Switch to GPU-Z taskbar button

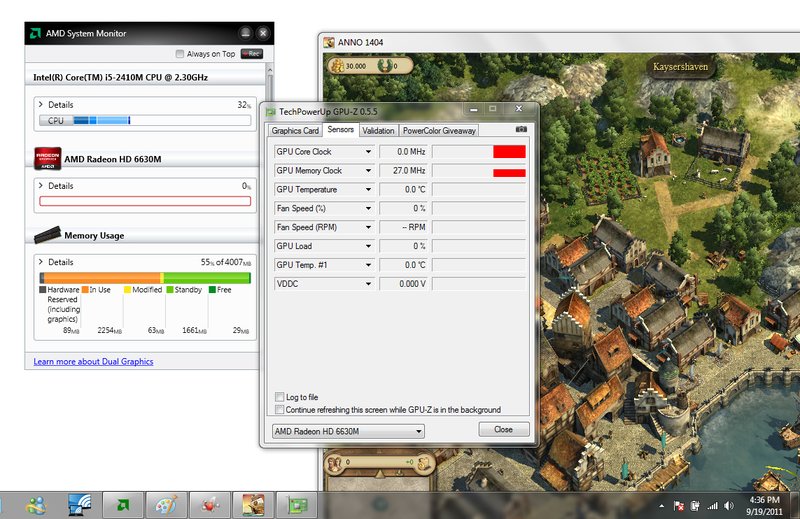(296, 505)
